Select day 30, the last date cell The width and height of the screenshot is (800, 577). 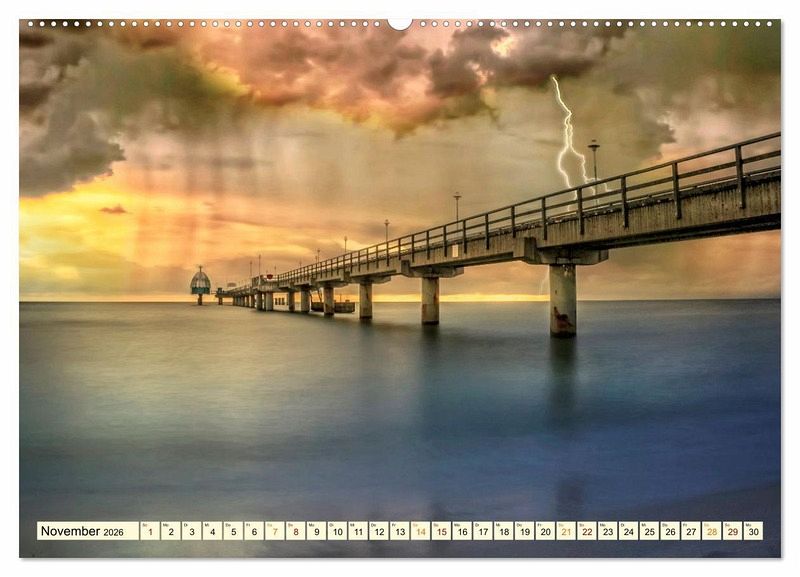pos(754,531)
